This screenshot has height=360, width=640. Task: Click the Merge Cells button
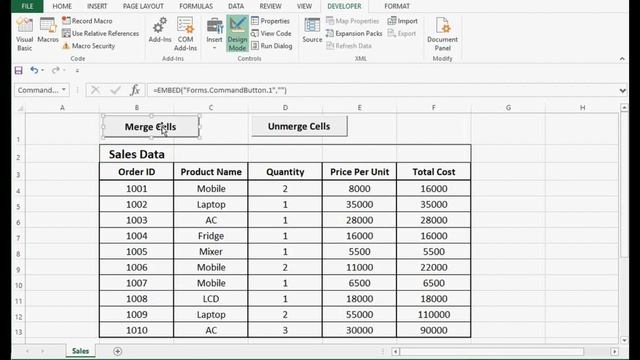pos(151,127)
